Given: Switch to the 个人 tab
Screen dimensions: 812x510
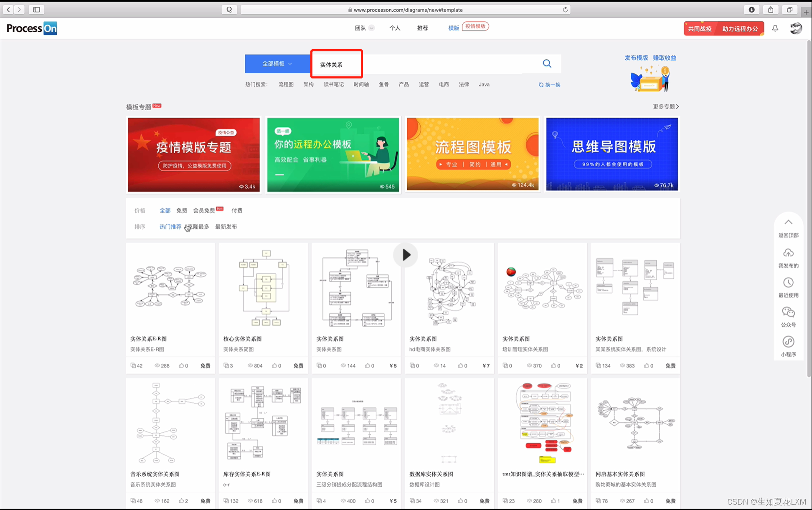Looking at the screenshot, I should point(395,28).
